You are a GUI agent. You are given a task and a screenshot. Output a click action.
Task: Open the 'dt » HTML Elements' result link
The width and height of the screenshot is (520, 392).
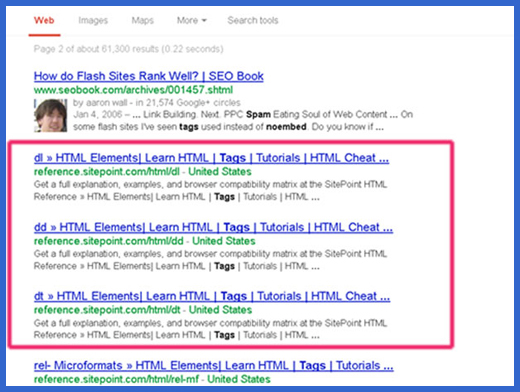point(212,296)
